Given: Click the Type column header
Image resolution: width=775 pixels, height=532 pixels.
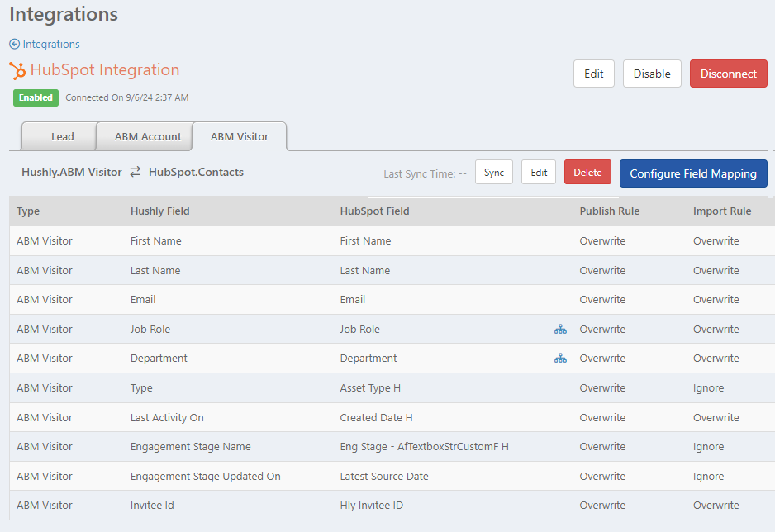Looking at the screenshot, I should tap(28, 211).
